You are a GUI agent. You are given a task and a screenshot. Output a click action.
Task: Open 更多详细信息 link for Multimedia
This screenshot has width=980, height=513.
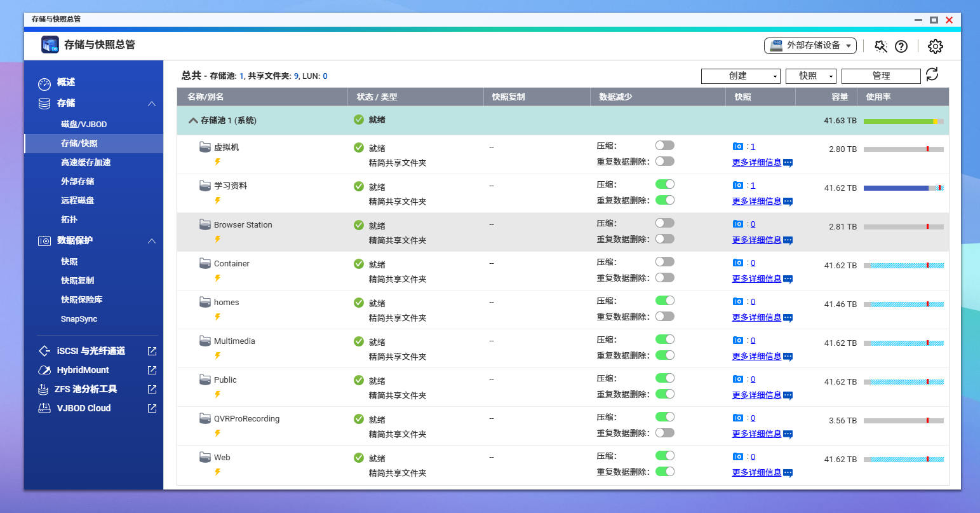pos(756,357)
